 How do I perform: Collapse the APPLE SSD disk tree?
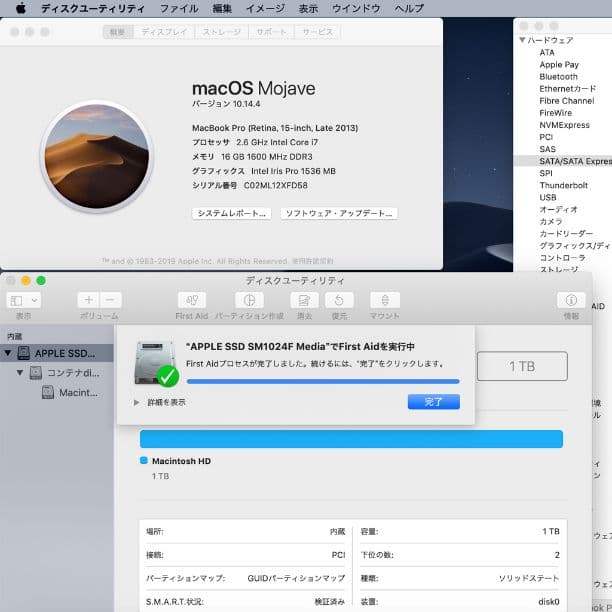point(7,353)
